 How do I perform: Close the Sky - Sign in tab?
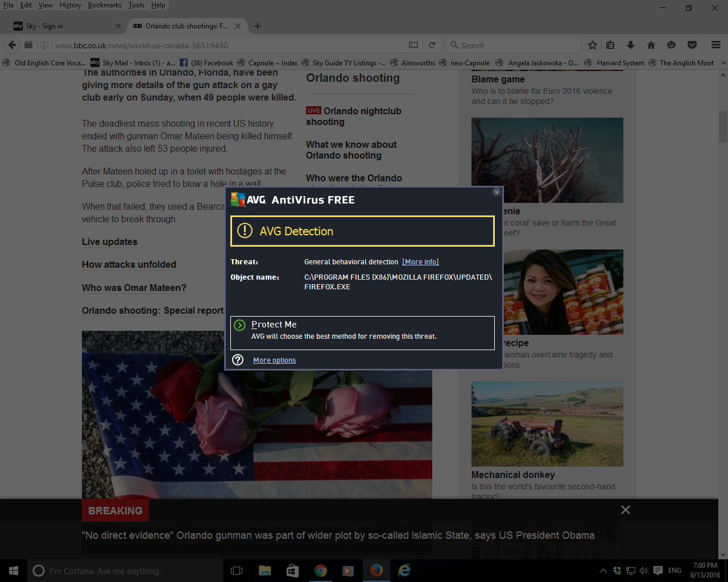118,26
